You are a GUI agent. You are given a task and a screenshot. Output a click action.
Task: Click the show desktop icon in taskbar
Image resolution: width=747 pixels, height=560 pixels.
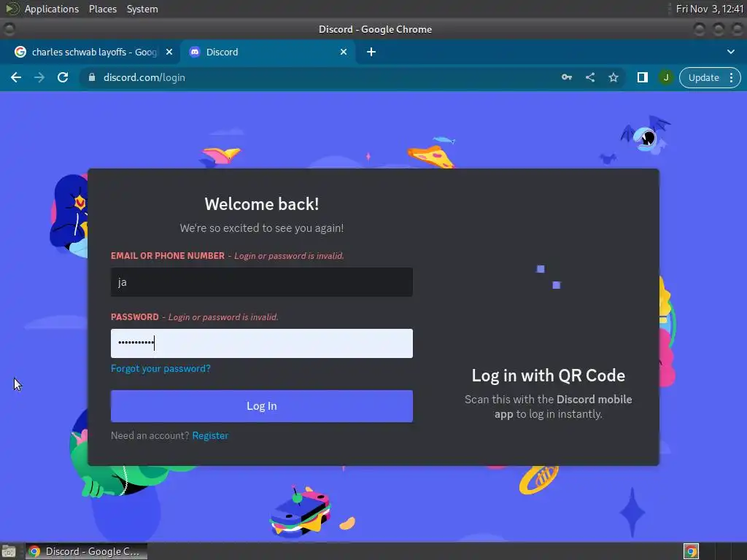9,551
